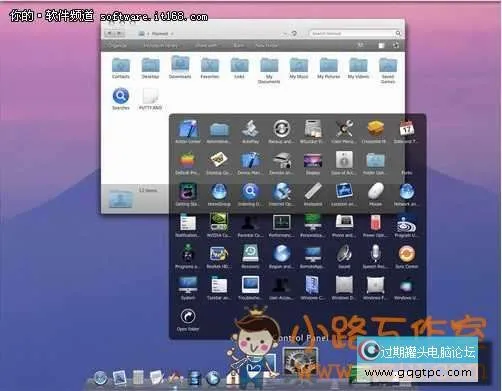This screenshot has width=502, height=391.
Task: Select the My Music folder
Action: [299, 68]
